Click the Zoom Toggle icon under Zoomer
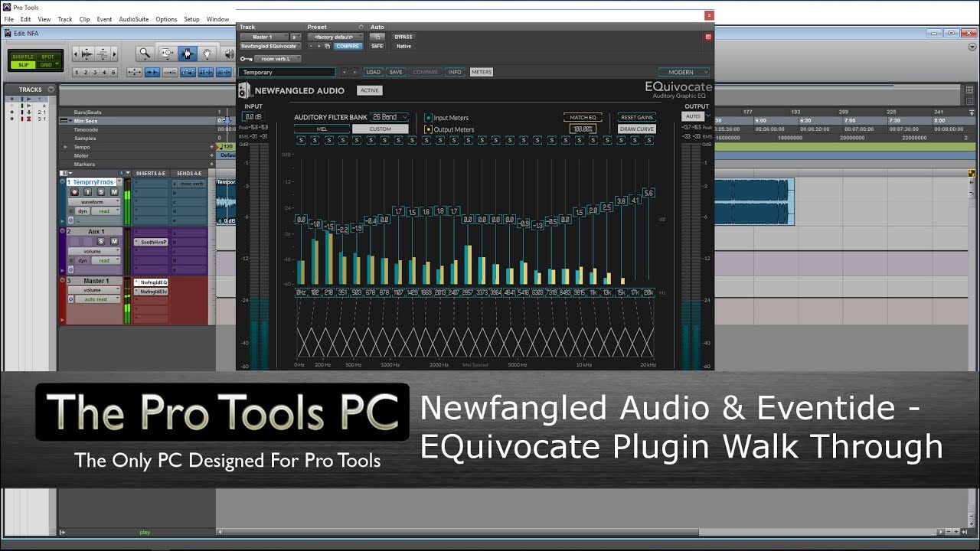Screen dimensions: 980x551 [x=134, y=72]
